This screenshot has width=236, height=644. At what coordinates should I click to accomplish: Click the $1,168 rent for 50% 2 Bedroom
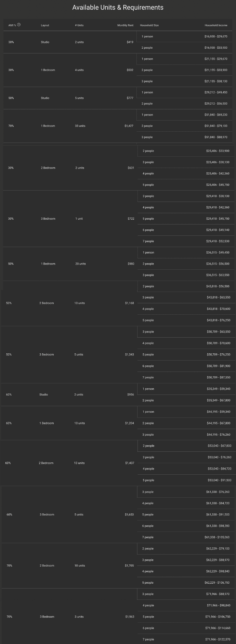pos(130,303)
